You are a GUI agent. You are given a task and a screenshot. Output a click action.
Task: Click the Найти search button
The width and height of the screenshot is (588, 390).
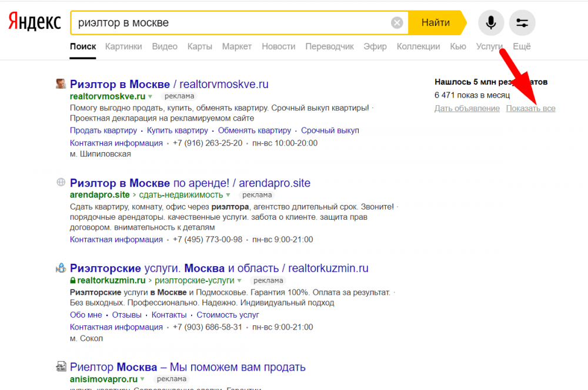[x=436, y=22]
